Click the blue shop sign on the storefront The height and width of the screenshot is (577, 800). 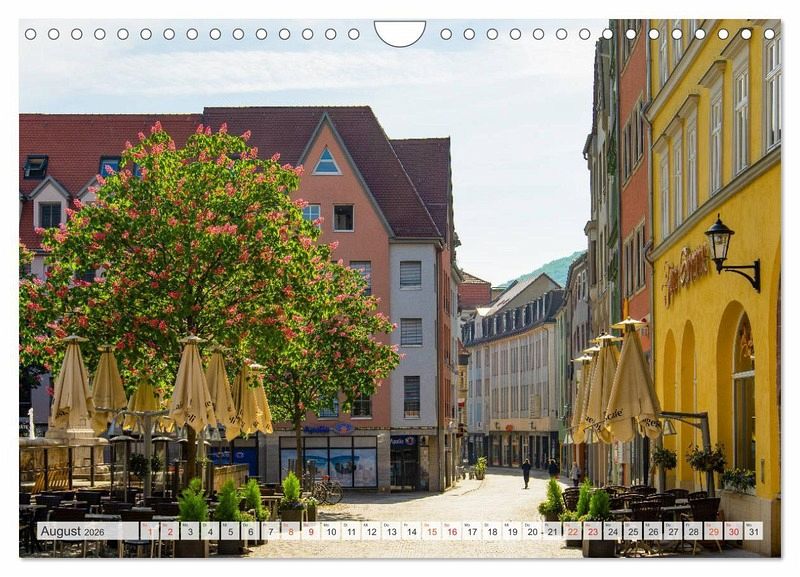click(328, 429)
